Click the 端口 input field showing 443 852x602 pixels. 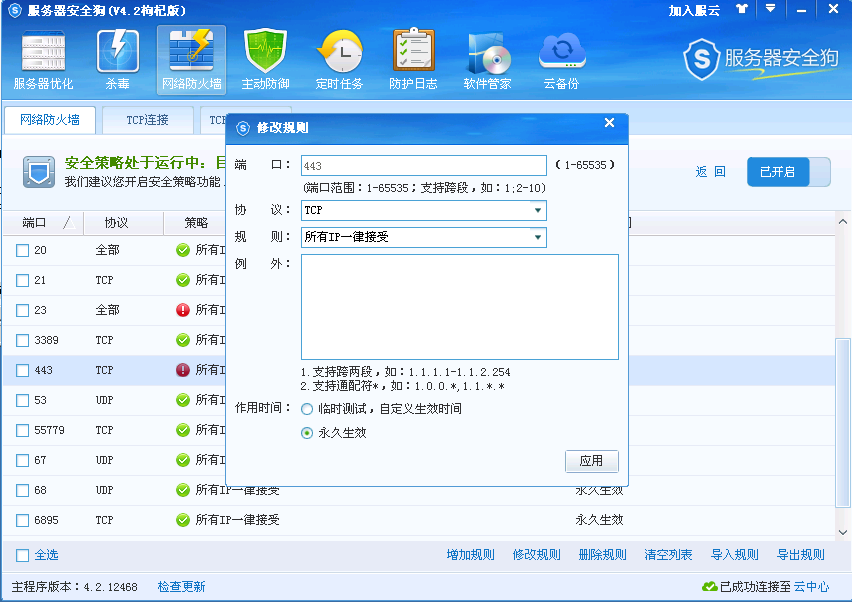pos(424,166)
